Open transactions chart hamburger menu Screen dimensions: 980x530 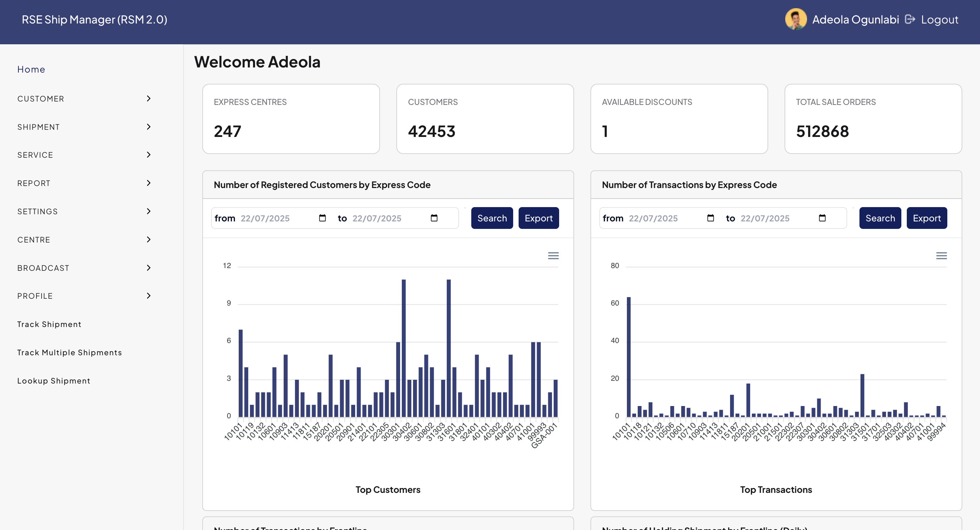click(x=941, y=256)
